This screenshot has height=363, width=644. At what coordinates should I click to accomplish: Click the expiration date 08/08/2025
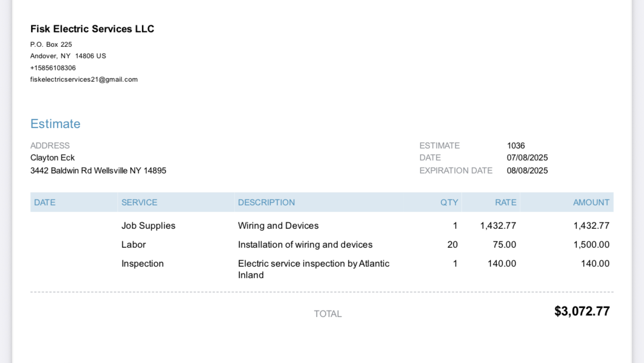pyautogui.click(x=527, y=171)
